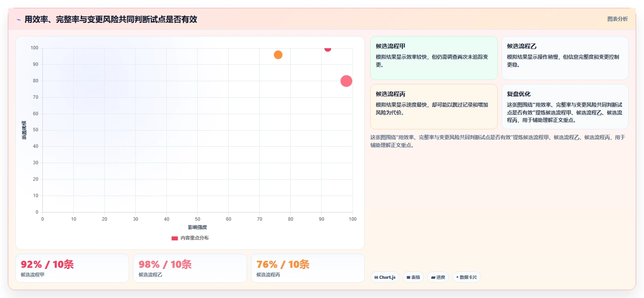Click the star icon in 数据卡片 tag
The height and width of the screenshot is (298, 644).
pyautogui.click(x=457, y=277)
